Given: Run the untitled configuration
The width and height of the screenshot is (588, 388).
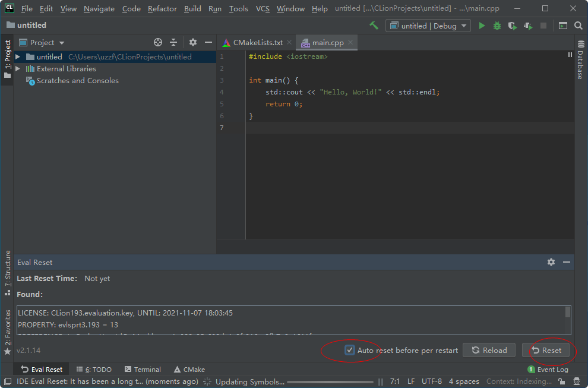Looking at the screenshot, I should click(482, 26).
